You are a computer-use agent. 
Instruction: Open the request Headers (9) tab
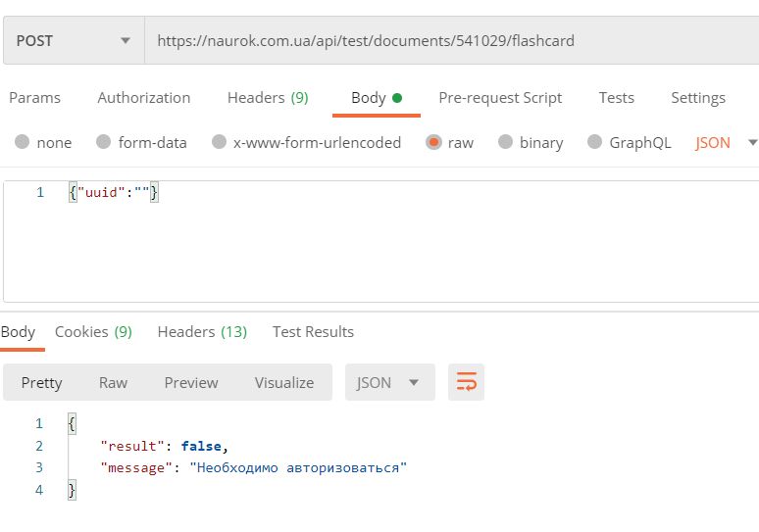(x=268, y=98)
